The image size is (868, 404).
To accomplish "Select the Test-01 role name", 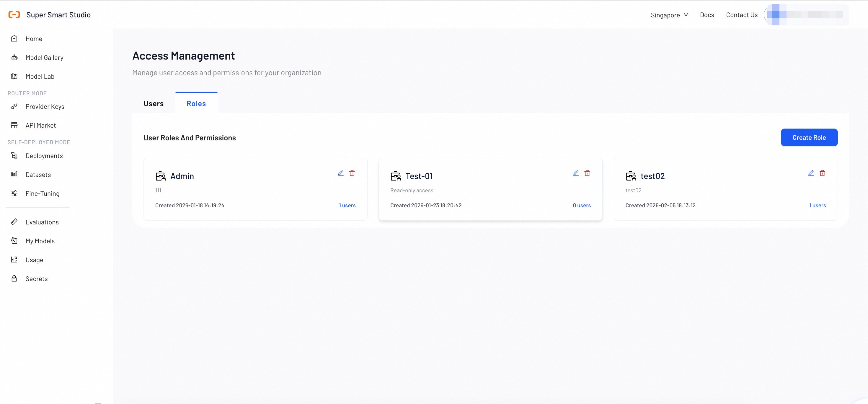I will 419,176.
